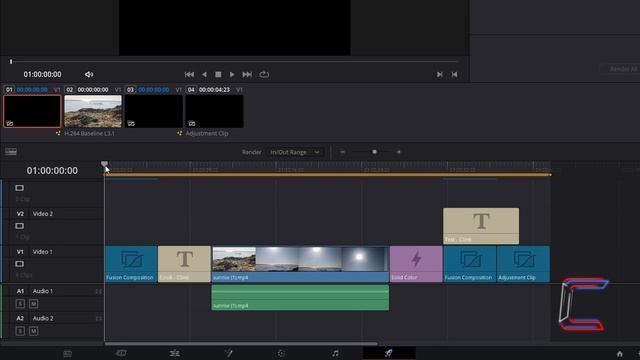Click the Video 2 track name
This screenshot has width=640, height=360.
[x=43, y=214]
